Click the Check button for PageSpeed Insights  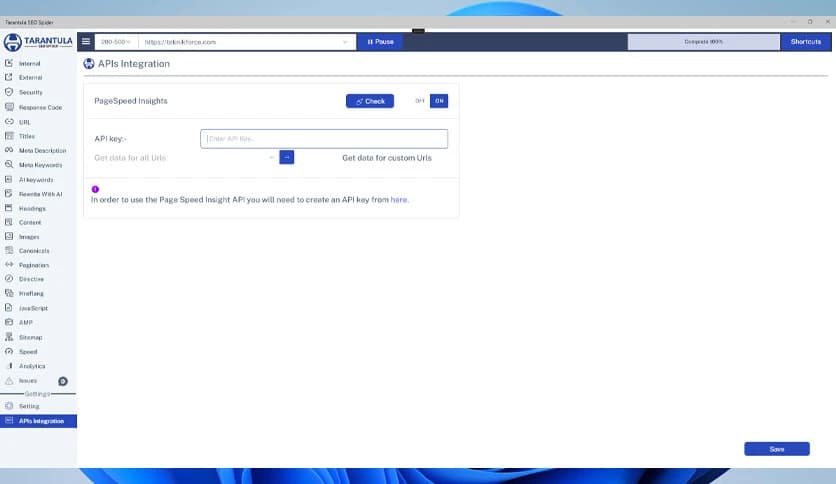coord(369,101)
